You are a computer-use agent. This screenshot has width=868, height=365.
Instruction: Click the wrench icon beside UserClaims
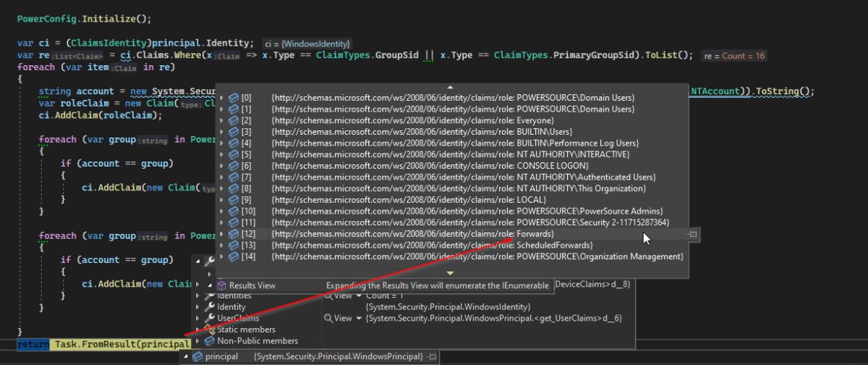point(210,318)
